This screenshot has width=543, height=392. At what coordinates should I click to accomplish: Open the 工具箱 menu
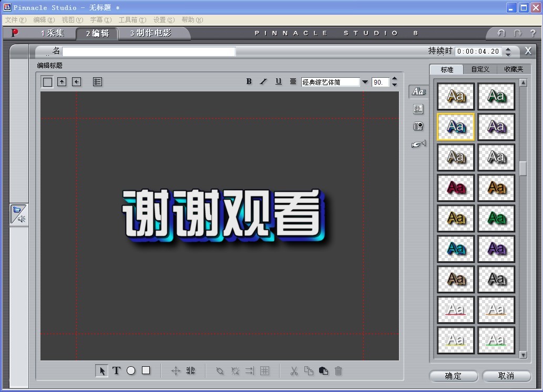[x=132, y=20]
